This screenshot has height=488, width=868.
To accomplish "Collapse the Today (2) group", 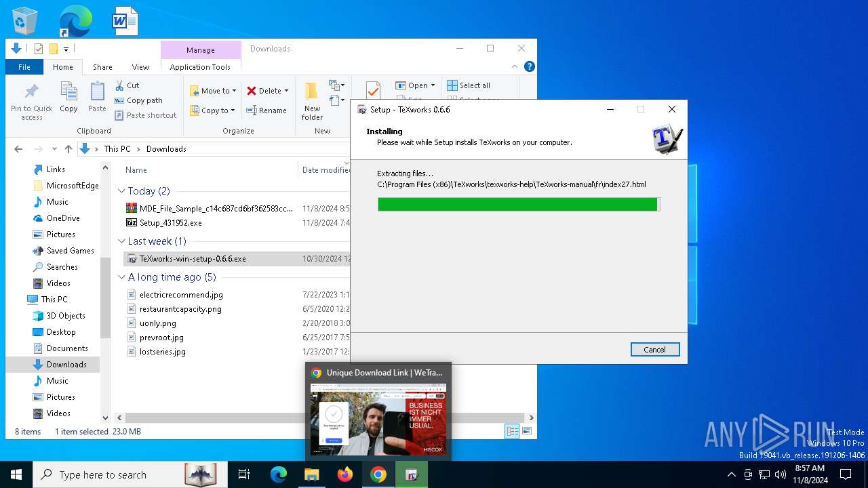I will coord(122,191).
